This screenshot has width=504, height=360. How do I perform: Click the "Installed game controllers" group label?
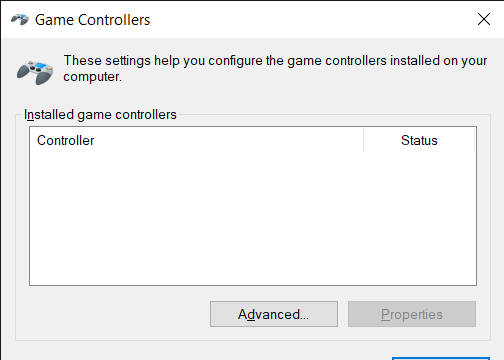(100, 115)
